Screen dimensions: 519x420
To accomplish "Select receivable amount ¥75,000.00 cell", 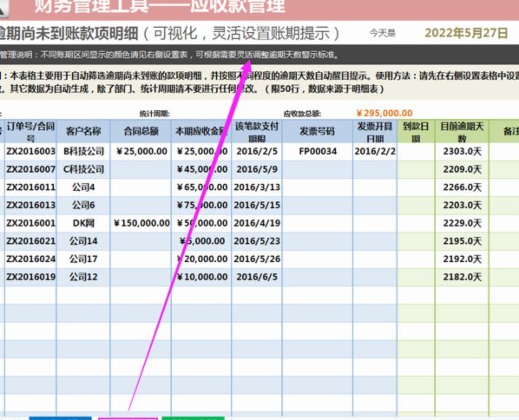I will tap(201, 205).
